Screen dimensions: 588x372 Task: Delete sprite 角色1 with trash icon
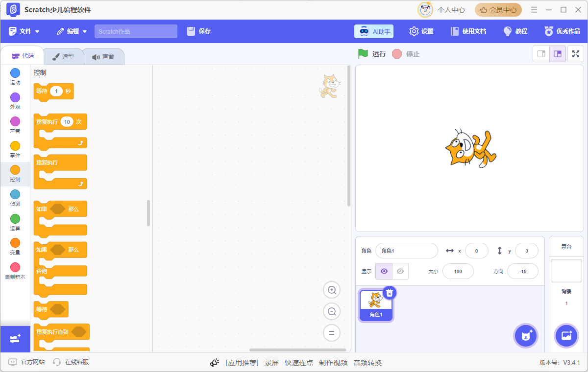pos(390,293)
